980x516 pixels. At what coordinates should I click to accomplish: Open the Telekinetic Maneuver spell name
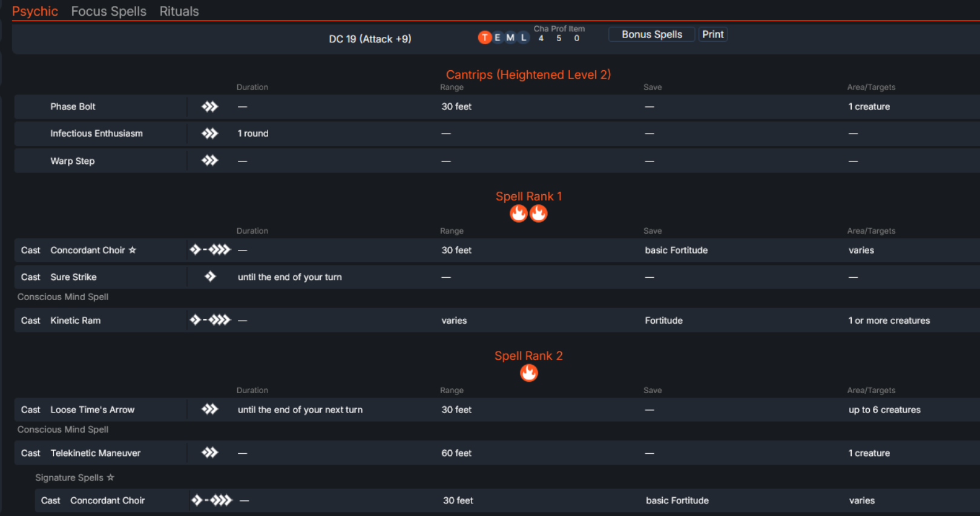point(96,453)
